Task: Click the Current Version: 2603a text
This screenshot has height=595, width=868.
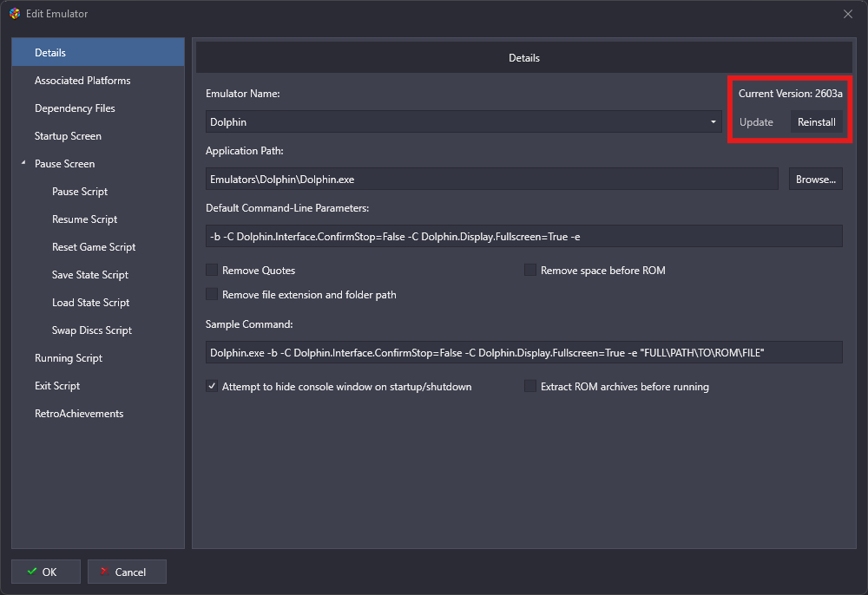Action: click(790, 94)
